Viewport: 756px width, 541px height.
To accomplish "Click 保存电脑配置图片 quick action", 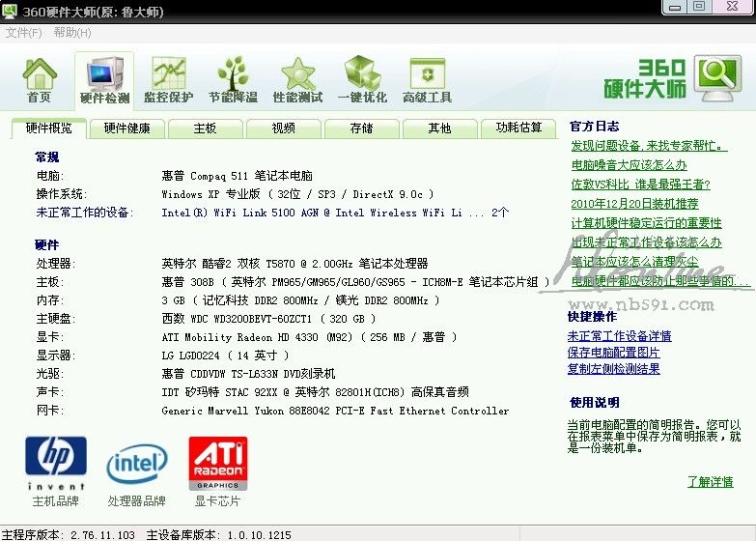I will pos(613,353).
